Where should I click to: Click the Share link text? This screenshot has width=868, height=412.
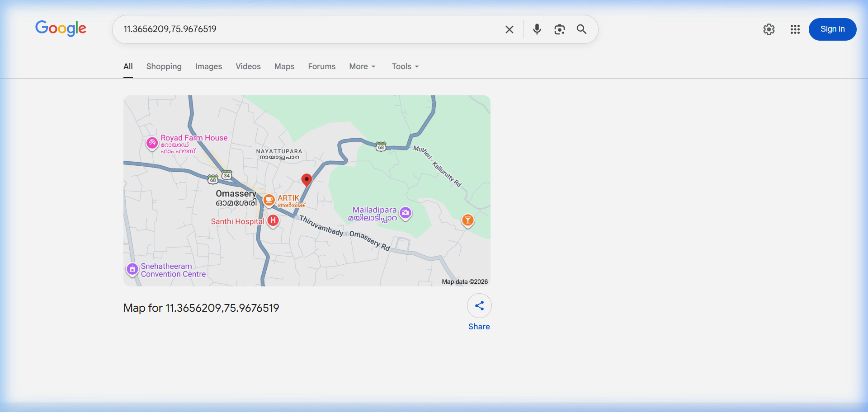[x=479, y=326]
